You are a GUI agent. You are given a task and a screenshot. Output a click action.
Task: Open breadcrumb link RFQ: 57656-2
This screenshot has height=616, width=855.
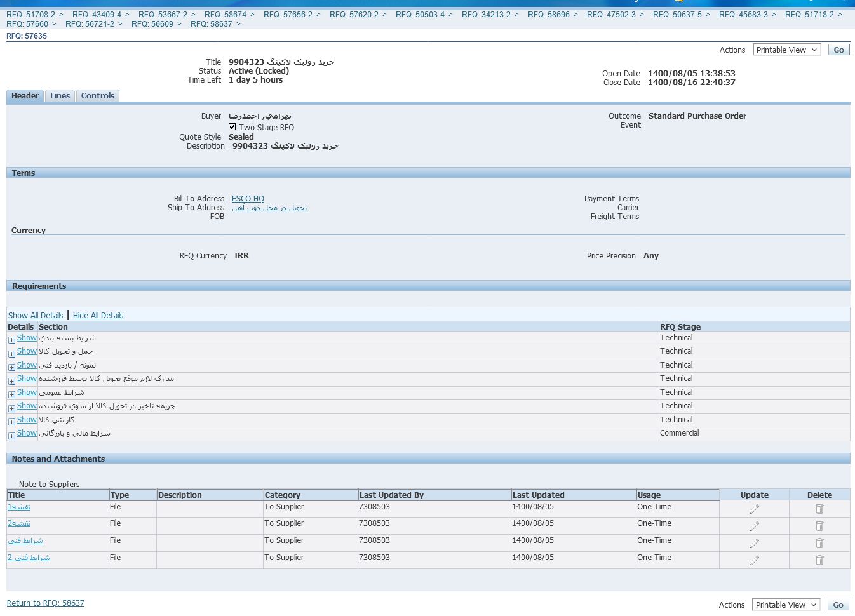click(288, 14)
